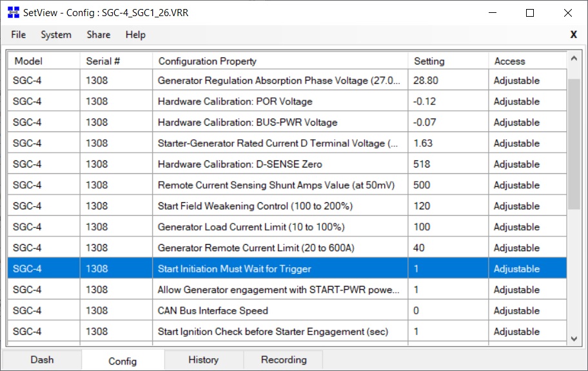Click the X icon at menu bar right
Screen dimensions: 588x371
coord(573,35)
